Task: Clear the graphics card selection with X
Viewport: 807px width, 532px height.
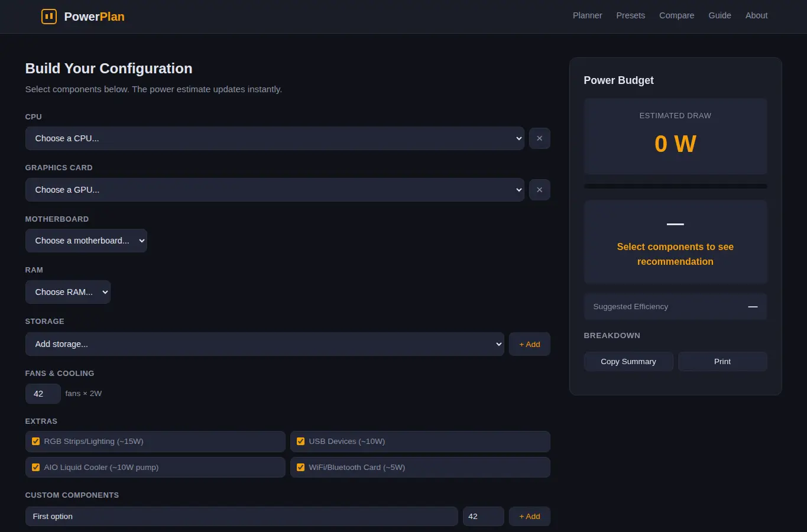Action: [539, 190]
